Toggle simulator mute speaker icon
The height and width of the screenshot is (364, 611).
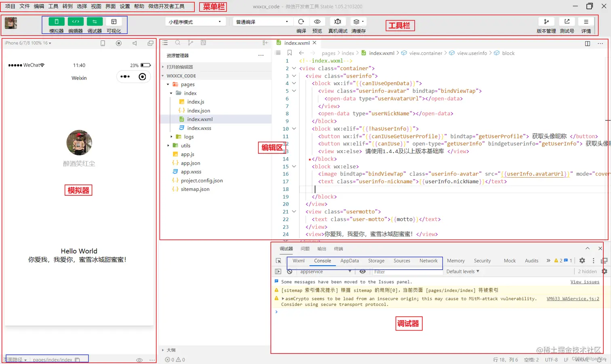click(135, 43)
